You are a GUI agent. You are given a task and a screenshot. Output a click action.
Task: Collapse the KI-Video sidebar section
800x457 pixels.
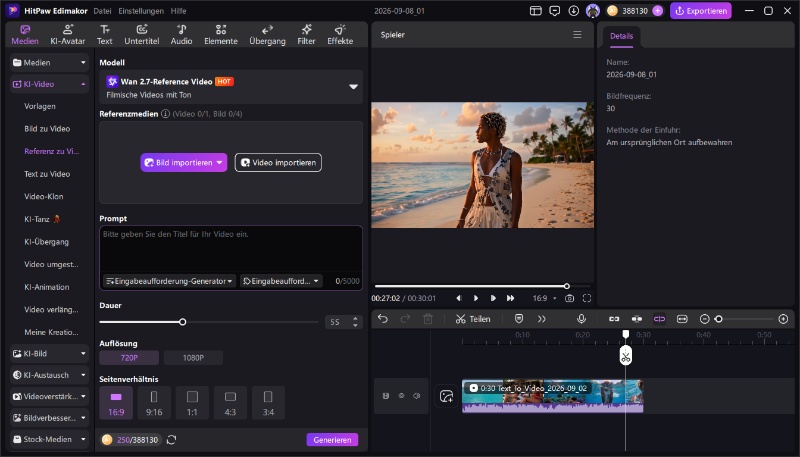pos(49,84)
